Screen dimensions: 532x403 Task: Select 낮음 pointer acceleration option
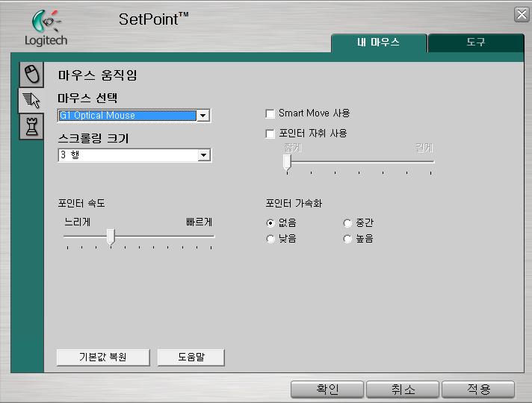click(x=270, y=239)
